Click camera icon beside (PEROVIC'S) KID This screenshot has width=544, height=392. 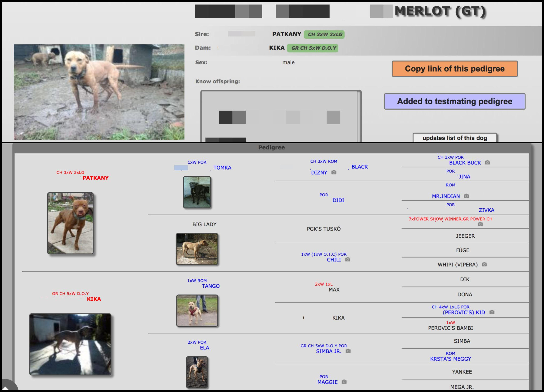tap(492, 312)
